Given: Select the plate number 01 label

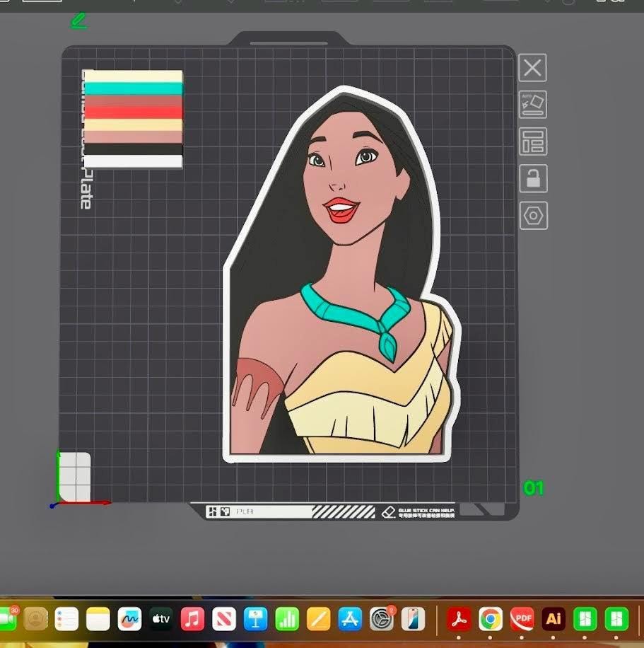Looking at the screenshot, I should pyautogui.click(x=533, y=488).
